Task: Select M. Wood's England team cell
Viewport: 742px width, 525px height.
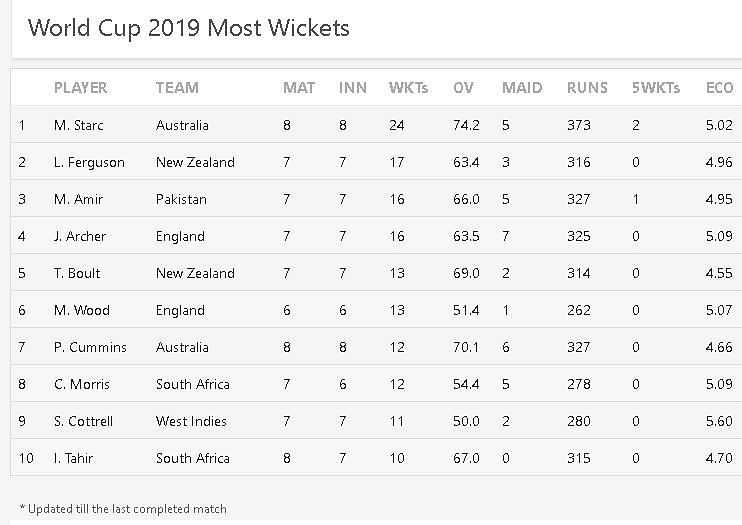Action: pos(180,310)
